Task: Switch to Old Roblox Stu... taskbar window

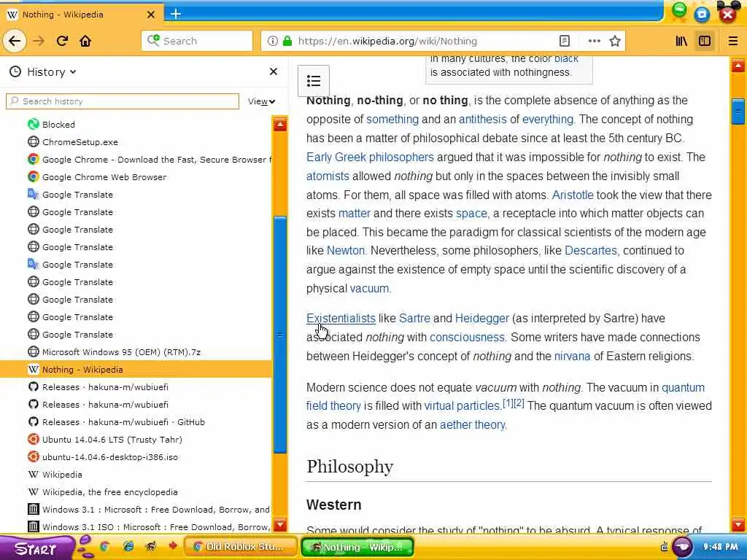Action: click(240, 547)
